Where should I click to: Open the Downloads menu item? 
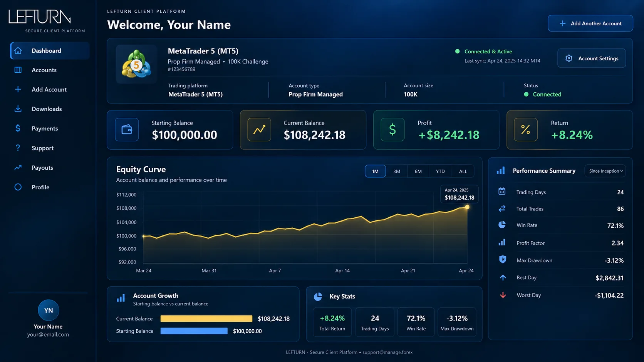50,109
